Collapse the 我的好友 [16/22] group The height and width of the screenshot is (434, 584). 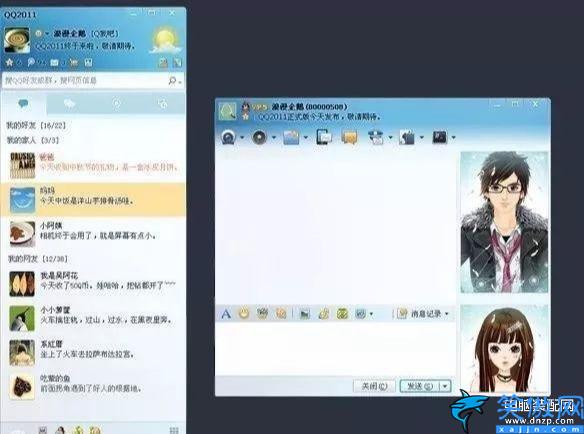click(36, 126)
